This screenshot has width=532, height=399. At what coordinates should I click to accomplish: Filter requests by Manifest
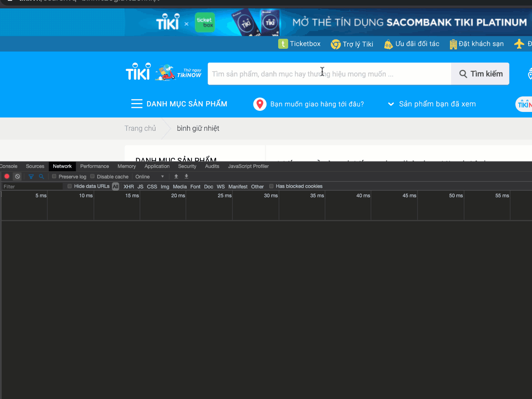(x=238, y=187)
